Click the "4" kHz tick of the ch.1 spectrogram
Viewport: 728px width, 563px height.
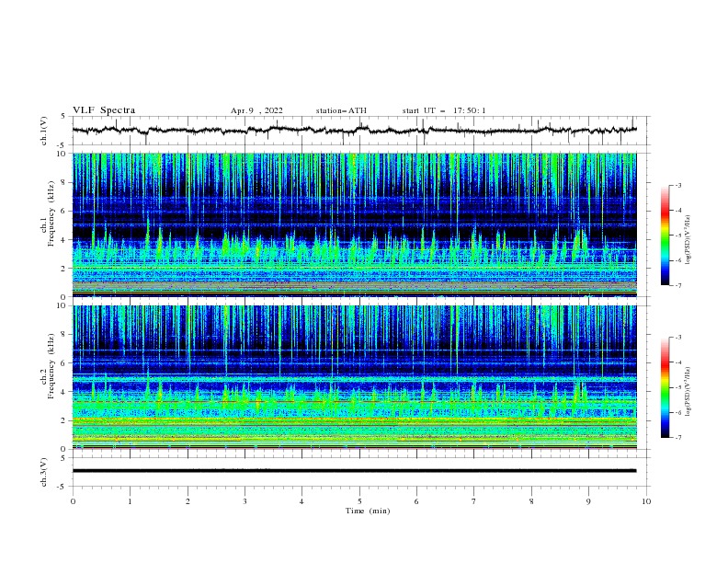(64, 240)
